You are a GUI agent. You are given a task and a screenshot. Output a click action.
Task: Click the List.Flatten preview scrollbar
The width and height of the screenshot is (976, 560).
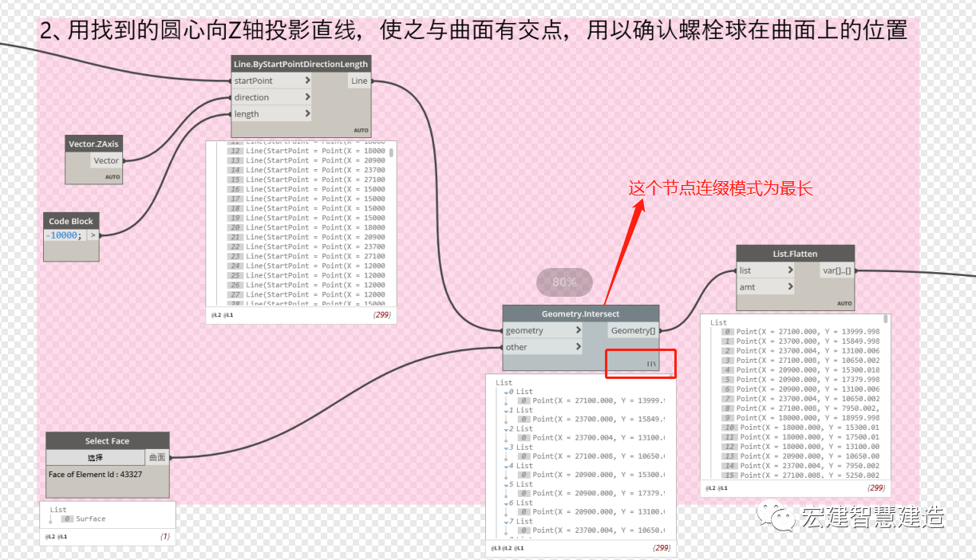tap(886, 318)
